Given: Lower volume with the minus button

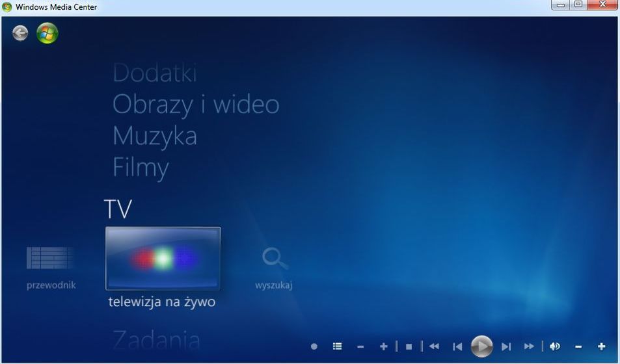Looking at the screenshot, I should (578, 347).
